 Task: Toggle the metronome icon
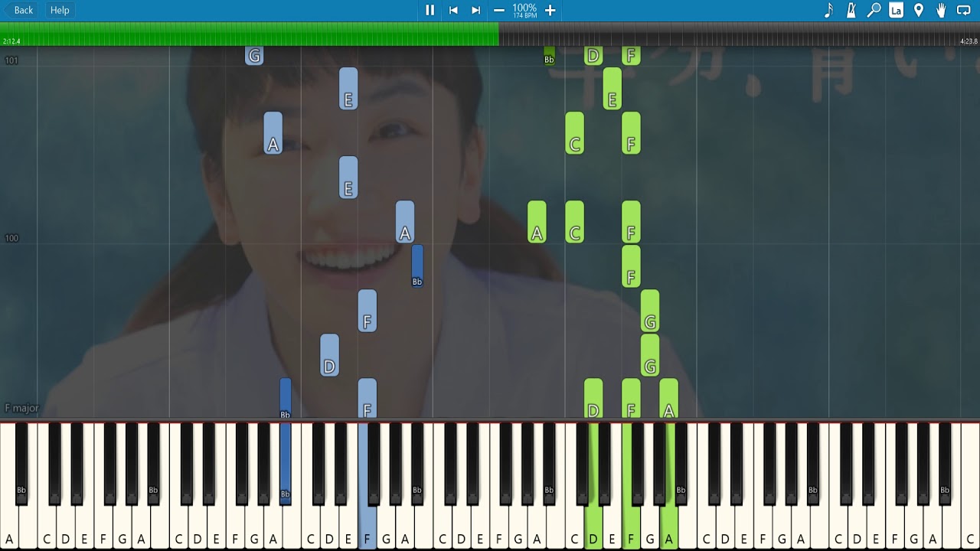[x=851, y=10]
